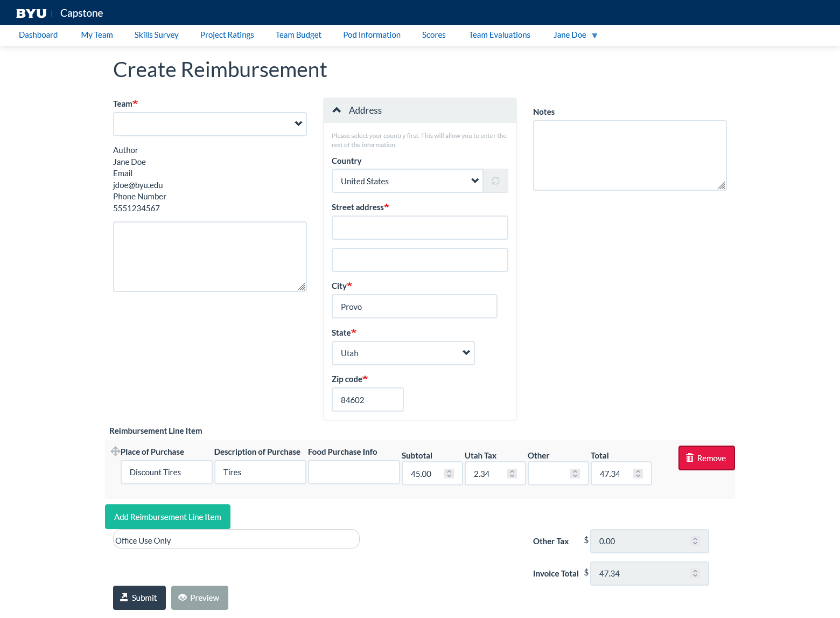This screenshot has width=840, height=618.
Task: Click the first Street address field
Action: tap(419, 228)
